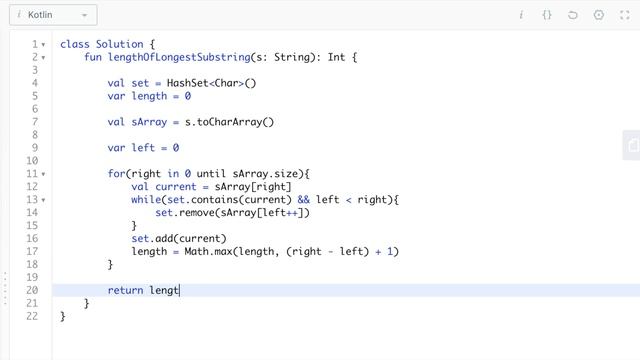Collapse the function fold arrow on line 2
Image resolution: width=640 pixels, height=360 pixels.
coord(43,58)
